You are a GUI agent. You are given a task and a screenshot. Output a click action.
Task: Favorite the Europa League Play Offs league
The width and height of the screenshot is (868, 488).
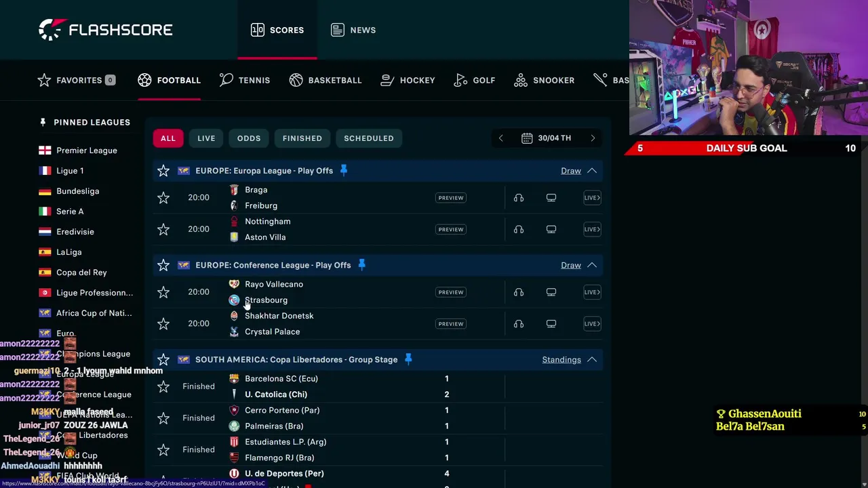163,171
